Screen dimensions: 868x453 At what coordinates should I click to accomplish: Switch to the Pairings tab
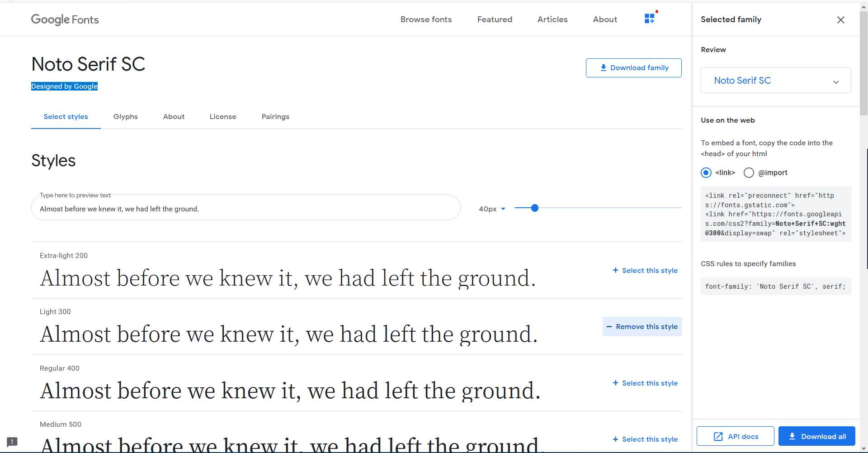275,116
